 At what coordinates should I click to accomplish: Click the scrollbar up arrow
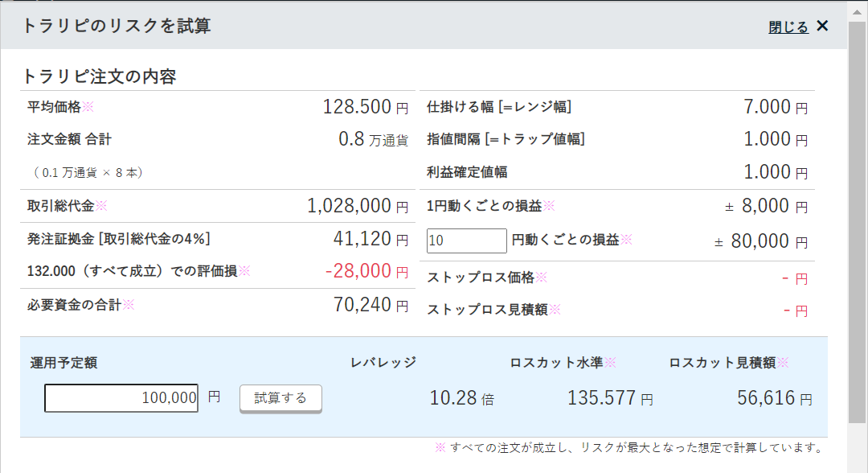tap(857, 11)
